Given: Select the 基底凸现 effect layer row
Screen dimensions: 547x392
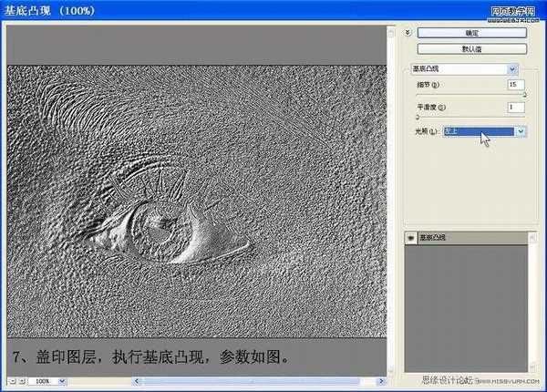Looking at the screenshot, I should pos(467,238).
